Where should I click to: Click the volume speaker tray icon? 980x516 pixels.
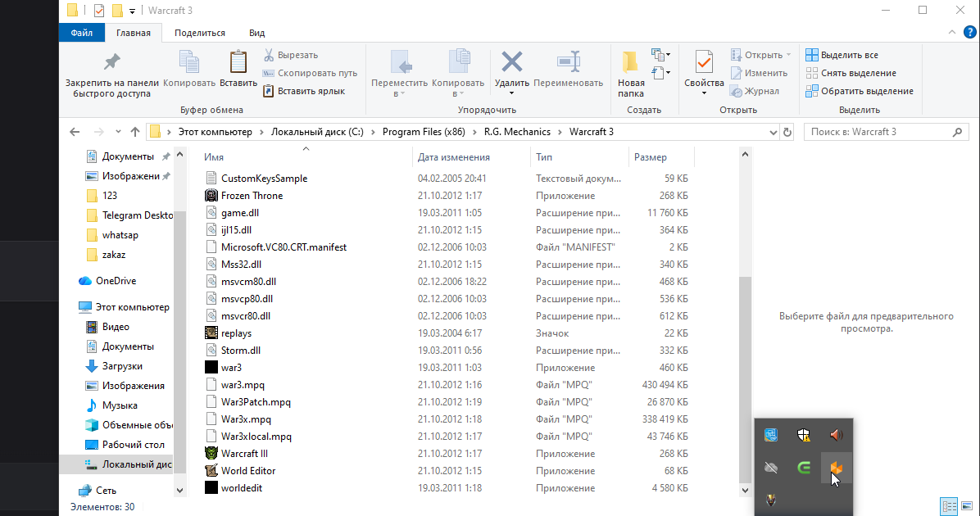837,435
